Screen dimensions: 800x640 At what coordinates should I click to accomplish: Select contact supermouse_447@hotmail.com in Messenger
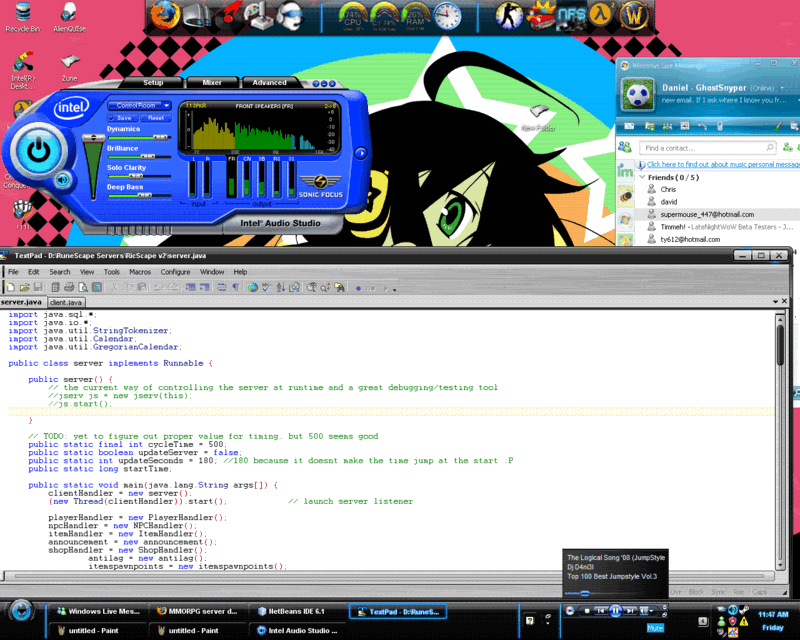point(705,214)
